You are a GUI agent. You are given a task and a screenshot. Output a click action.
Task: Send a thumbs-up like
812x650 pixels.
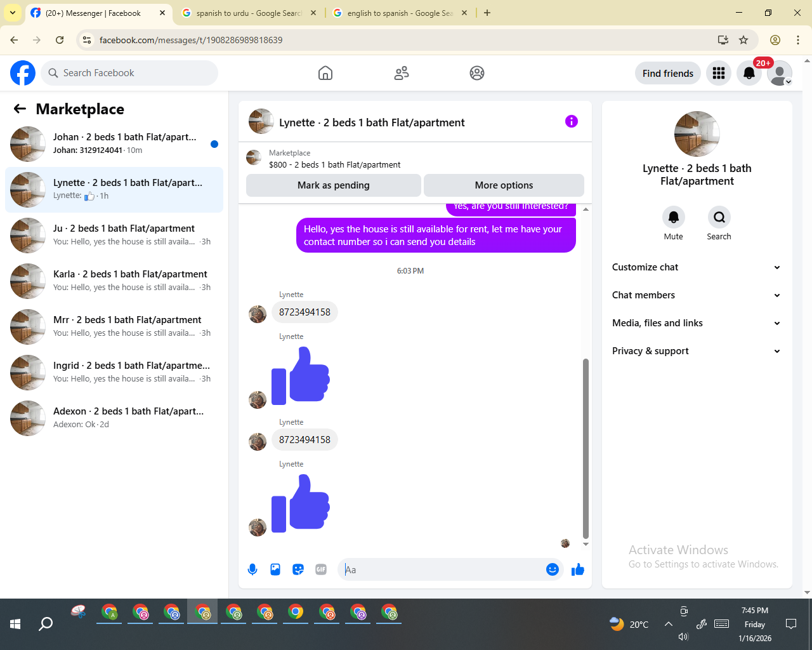[x=578, y=569]
